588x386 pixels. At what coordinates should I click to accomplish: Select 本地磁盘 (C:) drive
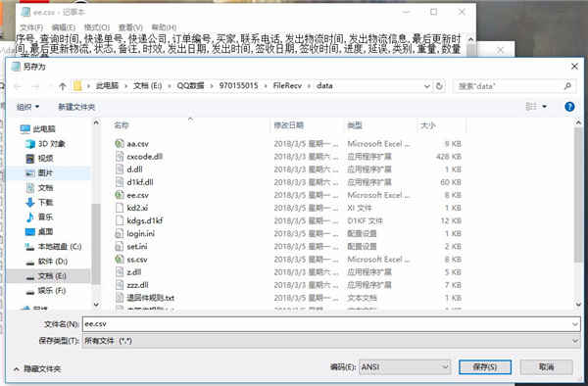click(x=53, y=247)
